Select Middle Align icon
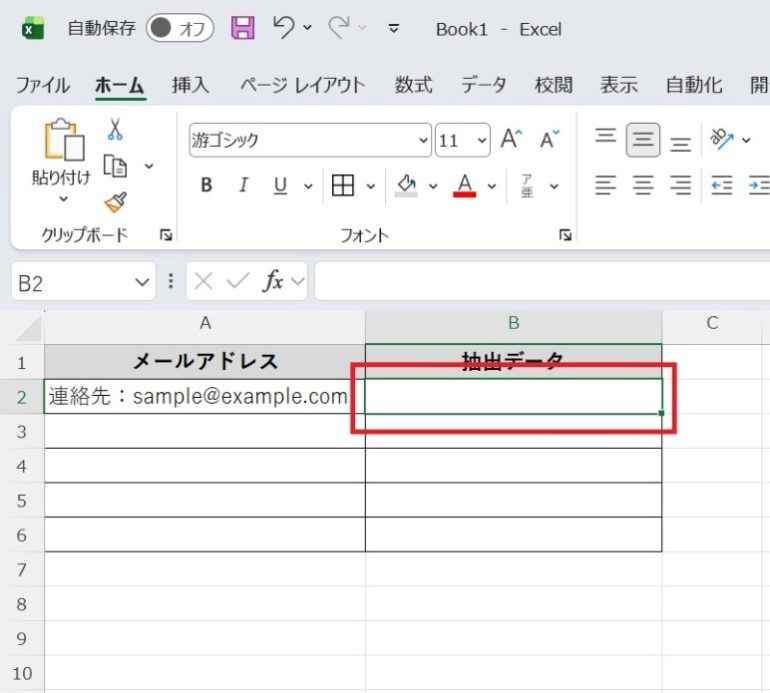The width and height of the screenshot is (770, 693). point(643,140)
